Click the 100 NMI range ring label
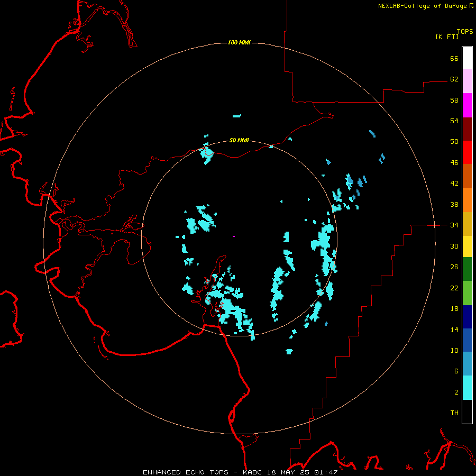This screenshot has width=476, height=476. coord(239,42)
